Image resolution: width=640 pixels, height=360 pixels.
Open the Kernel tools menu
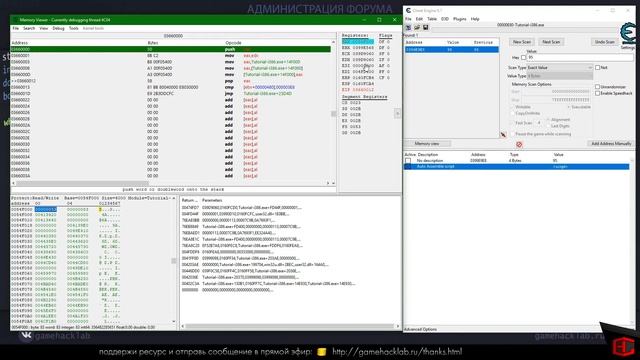(x=93, y=29)
